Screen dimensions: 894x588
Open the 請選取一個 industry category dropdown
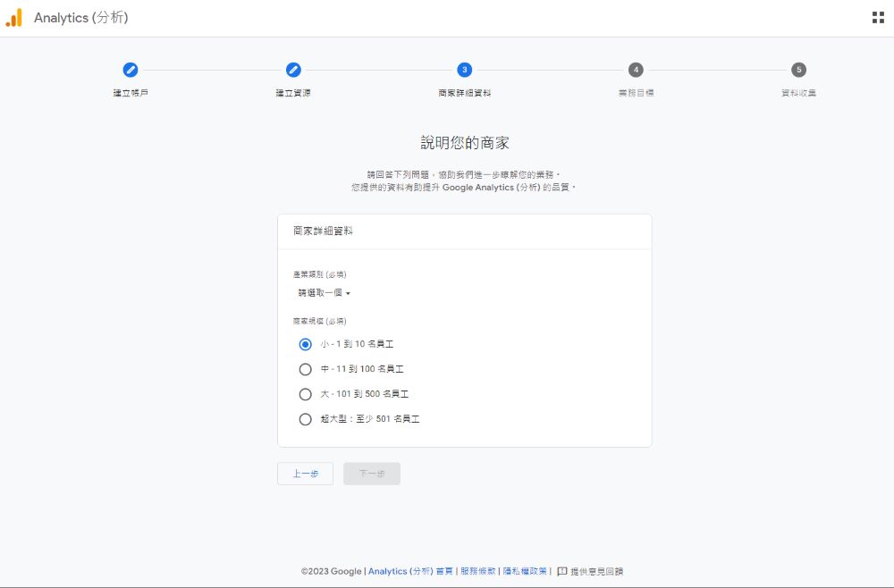324,293
